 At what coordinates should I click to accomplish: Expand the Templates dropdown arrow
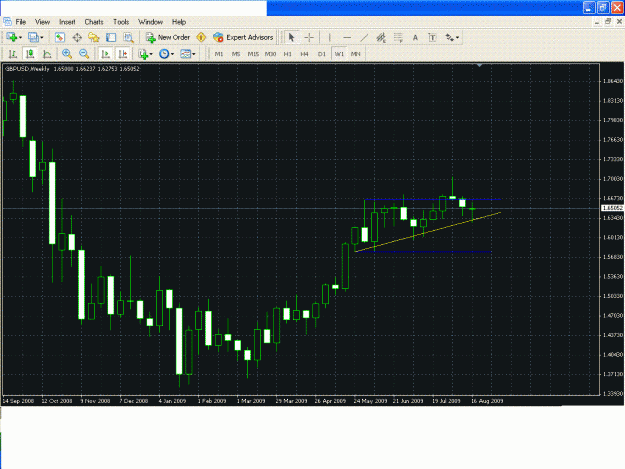click(x=194, y=54)
